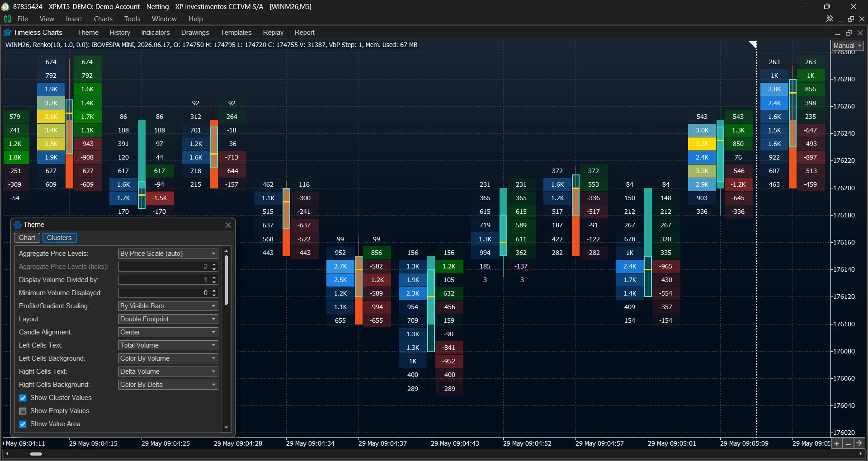This screenshot has width=868, height=461.
Task: Switch to the Clusters tab in Theme
Action: (x=59, y=238)
